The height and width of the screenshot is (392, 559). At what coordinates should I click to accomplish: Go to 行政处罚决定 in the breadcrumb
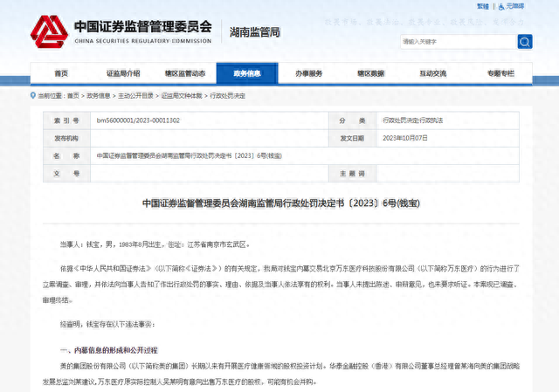[227, 95]
